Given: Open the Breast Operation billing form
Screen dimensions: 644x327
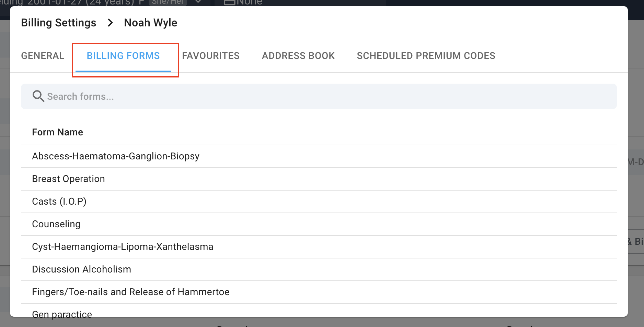Looking at the screenshot, I should tap(68, 179).
